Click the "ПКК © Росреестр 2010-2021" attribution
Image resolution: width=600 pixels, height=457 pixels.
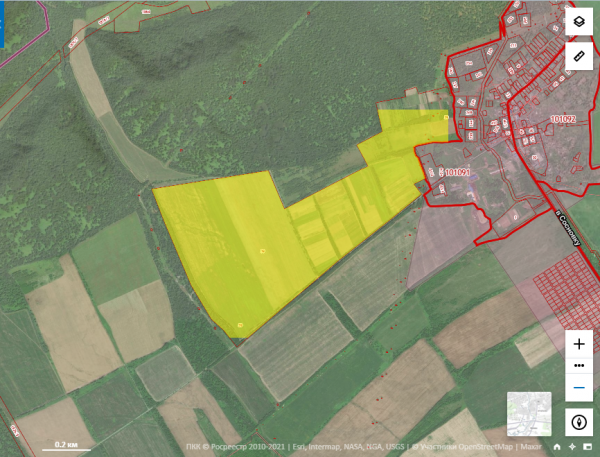pyautogui.click(x=235, y=447)
